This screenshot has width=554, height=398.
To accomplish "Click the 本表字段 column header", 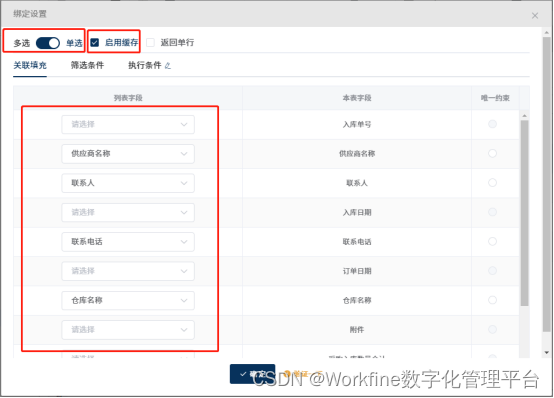I will coord(357,98).
